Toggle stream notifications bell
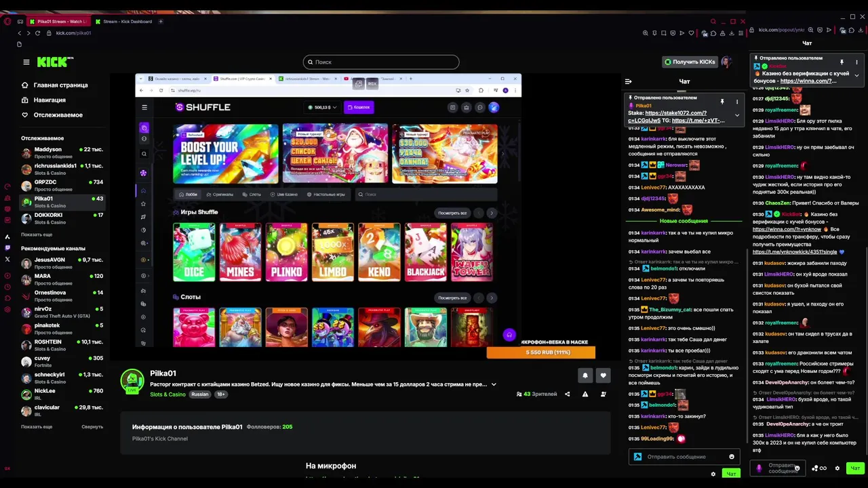This screenshot has height=488, width=868. 585,375
